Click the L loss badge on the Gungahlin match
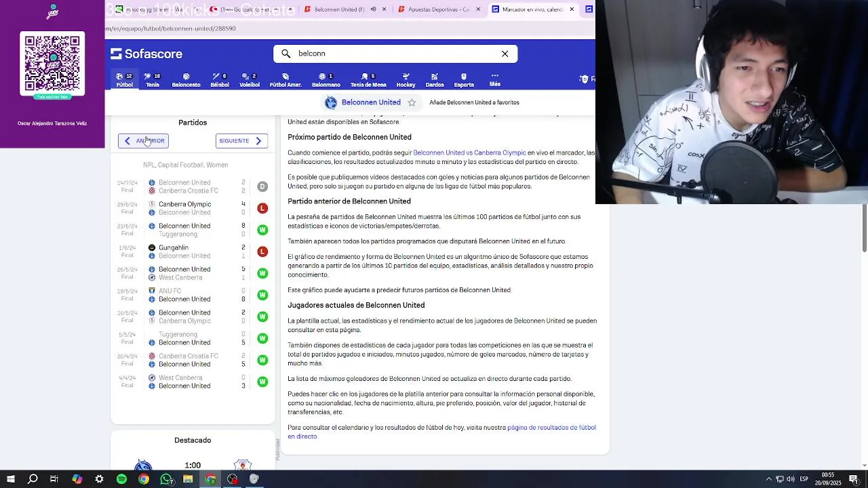Image resolution: width=868 pixels, height=488 pixels. click(262, 251)
